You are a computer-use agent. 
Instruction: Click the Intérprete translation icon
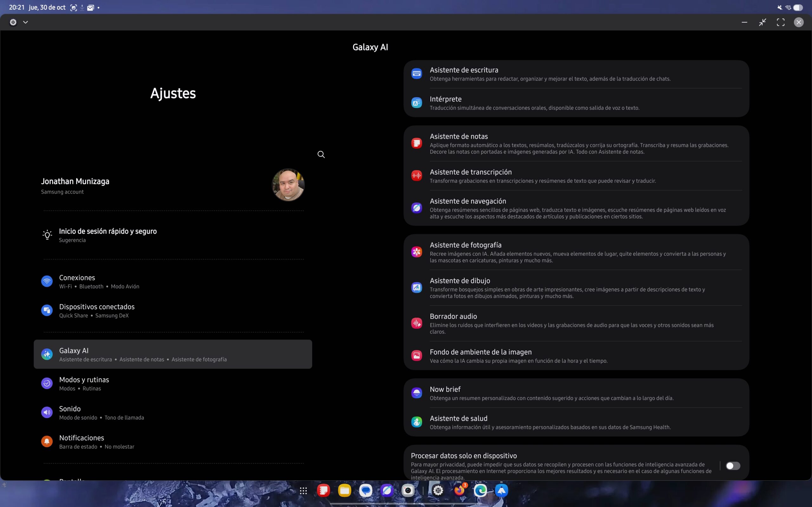416,102
